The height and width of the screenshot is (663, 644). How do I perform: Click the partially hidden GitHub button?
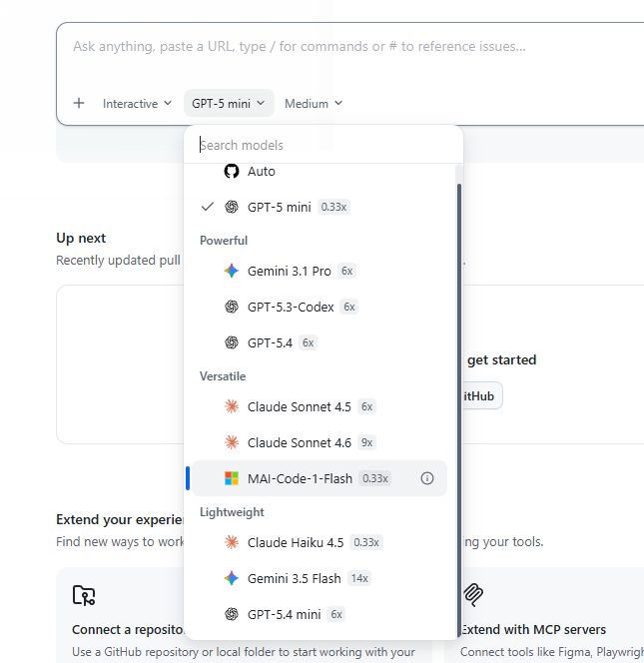pos(482,395)
